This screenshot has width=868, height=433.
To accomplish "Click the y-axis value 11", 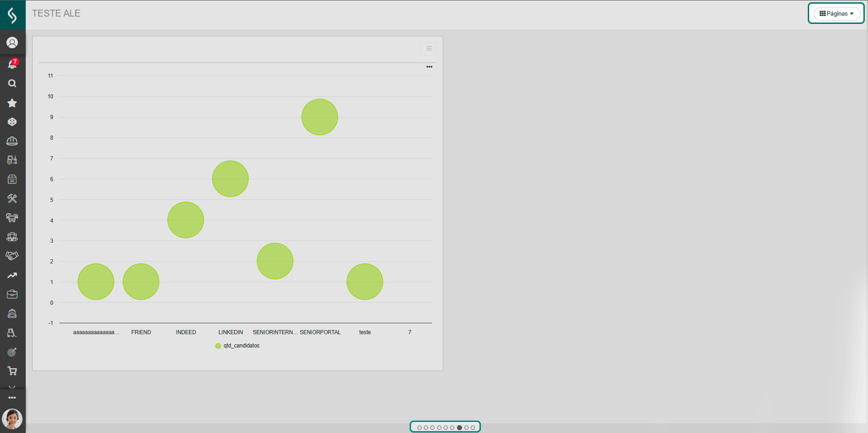I will coord(51,76).
